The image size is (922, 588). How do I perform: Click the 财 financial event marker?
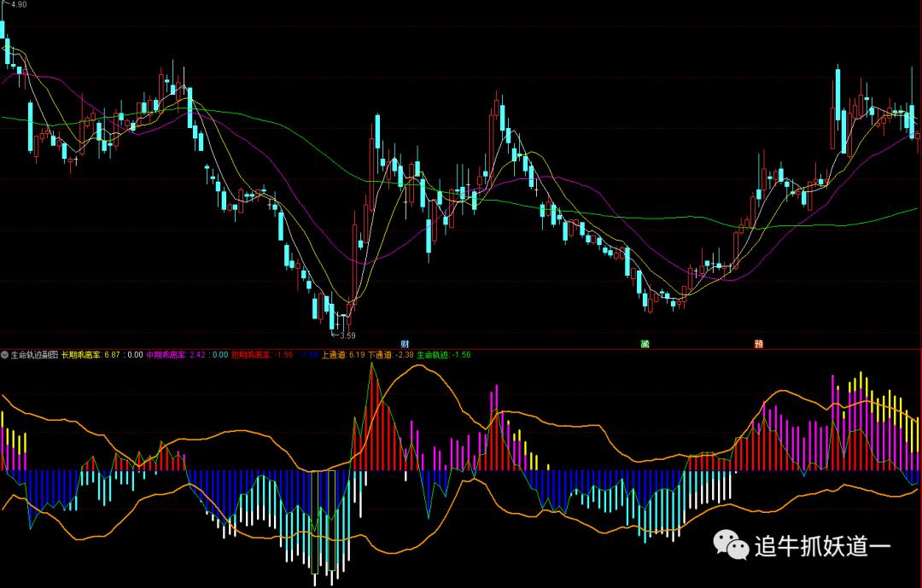pyautogui.click(x=405, y=344)
